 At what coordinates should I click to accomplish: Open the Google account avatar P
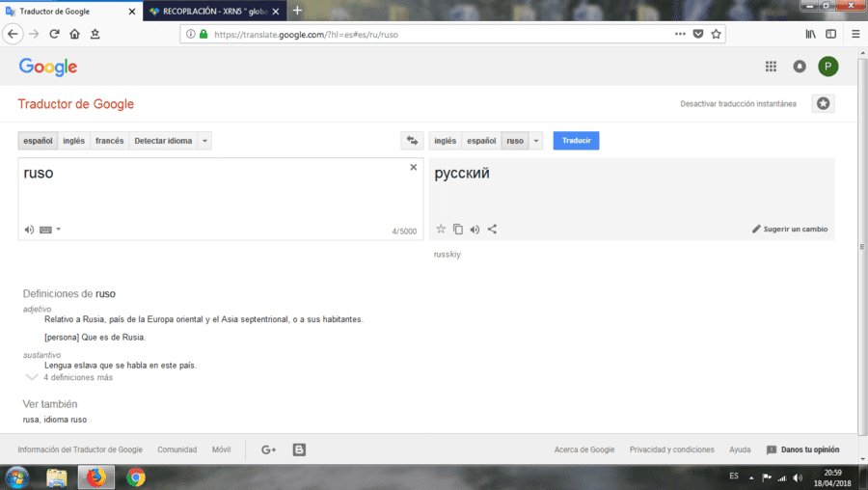point(828,67)
